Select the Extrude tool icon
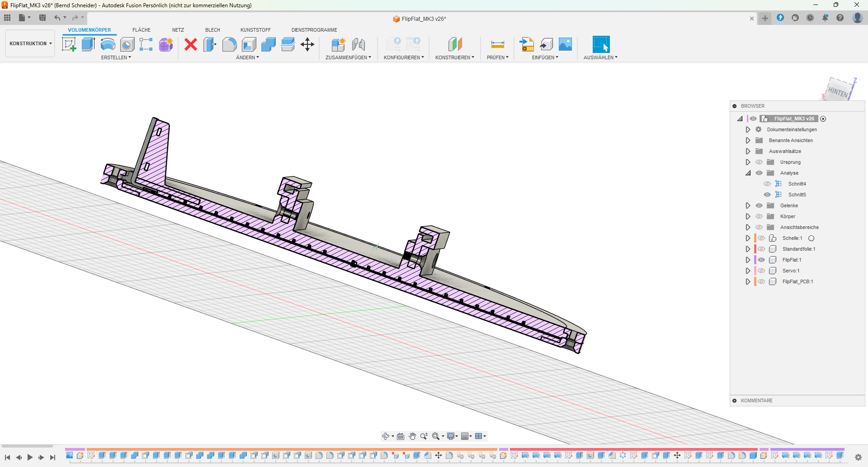The width and height of the screenshot is (868, 467). 88,44
